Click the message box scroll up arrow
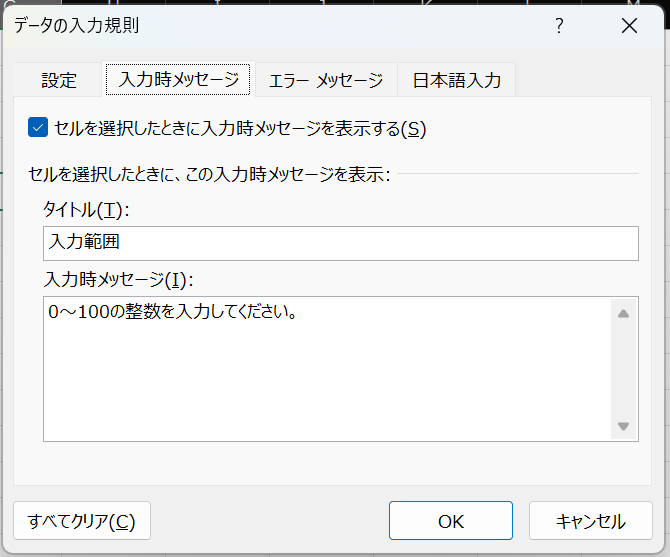This screenshot has height=557, width=670. (623, 314)
